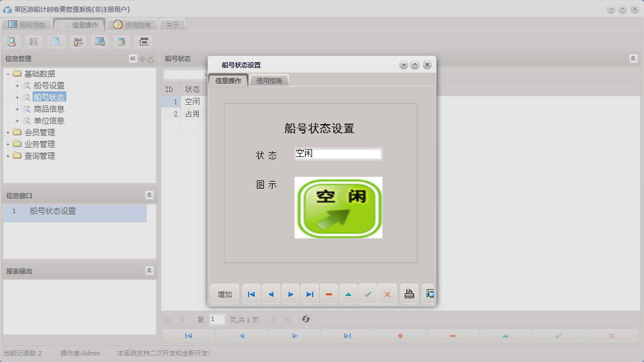Jump to last record with the last-record arrow

pos(309,293)
